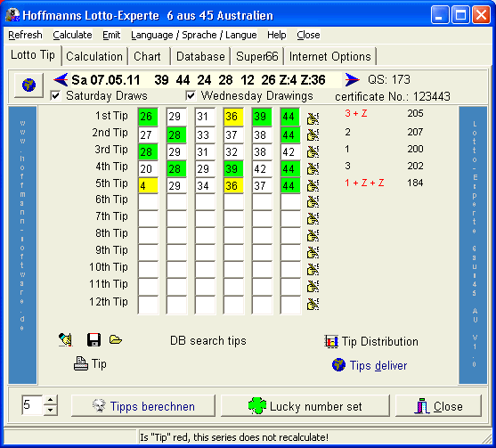This screenshot has height=448, width=496.
Task: Click the Tip Distribution chart icon
Action: pos(331,342)
